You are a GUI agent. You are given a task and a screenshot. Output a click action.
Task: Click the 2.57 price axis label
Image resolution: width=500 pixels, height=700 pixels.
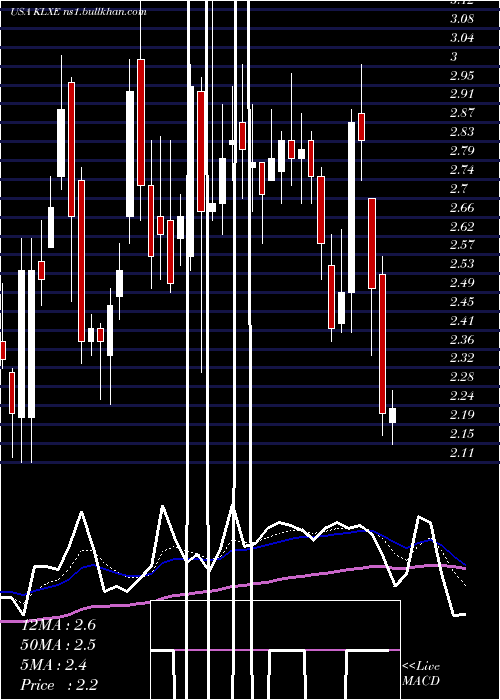pyautogui.click(x=462, y=245)
